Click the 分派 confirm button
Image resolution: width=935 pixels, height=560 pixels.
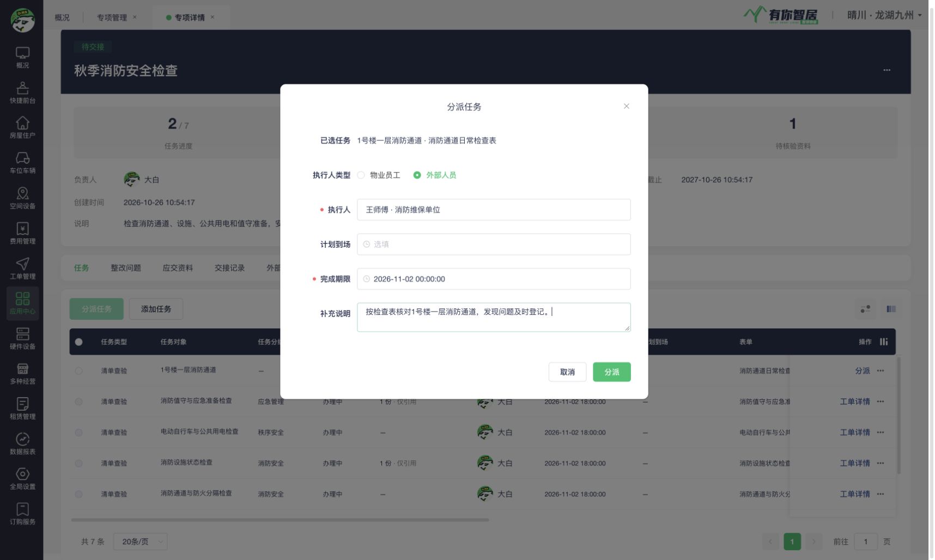[x=611, y=372]
